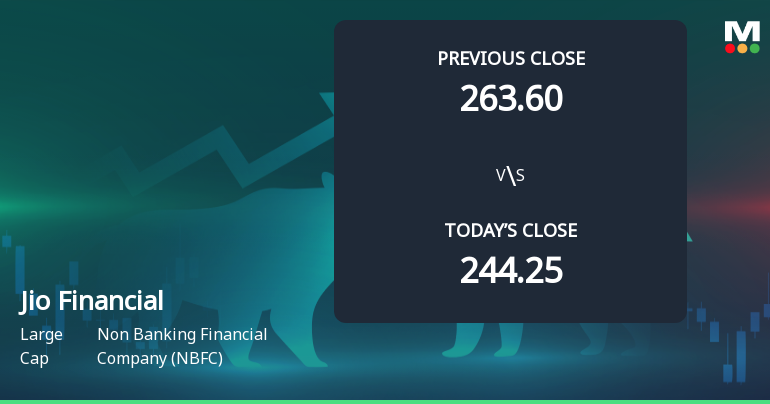
Task: Click the Non Banking Financial Company label
Action: pos(182,346)
